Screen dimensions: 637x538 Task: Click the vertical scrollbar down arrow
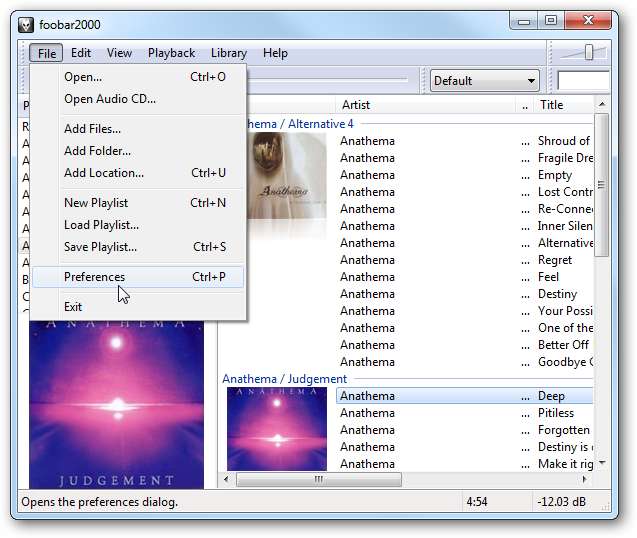[601, 464]
